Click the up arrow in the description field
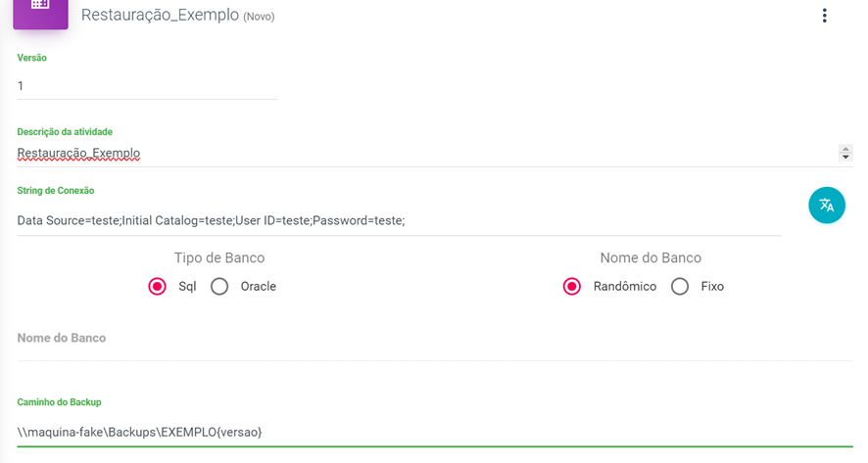Screen dimensions: 868x463 click(x=845, y=150)
